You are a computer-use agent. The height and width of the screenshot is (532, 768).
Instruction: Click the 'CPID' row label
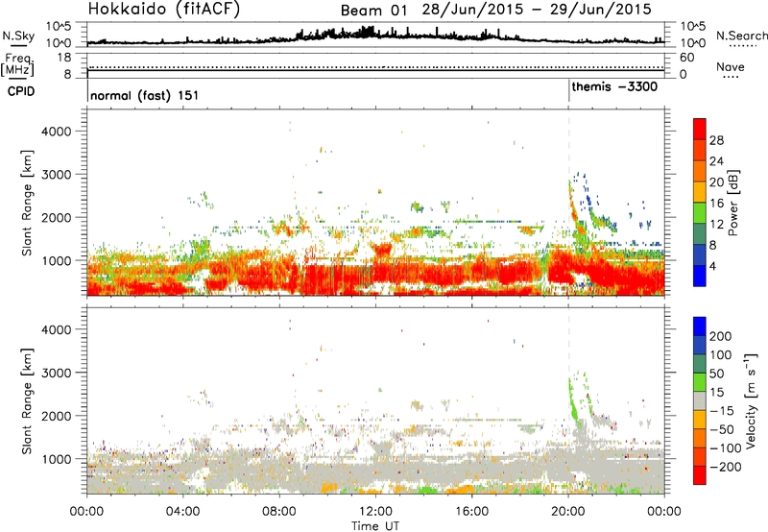(x=21, y=91)
